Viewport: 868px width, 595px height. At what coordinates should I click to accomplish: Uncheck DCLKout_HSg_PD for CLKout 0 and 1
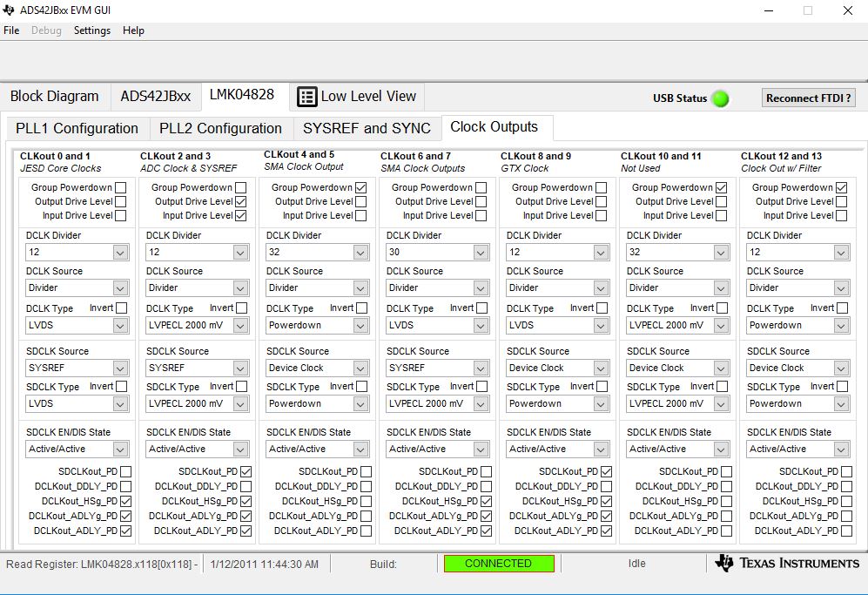(125, 502)
